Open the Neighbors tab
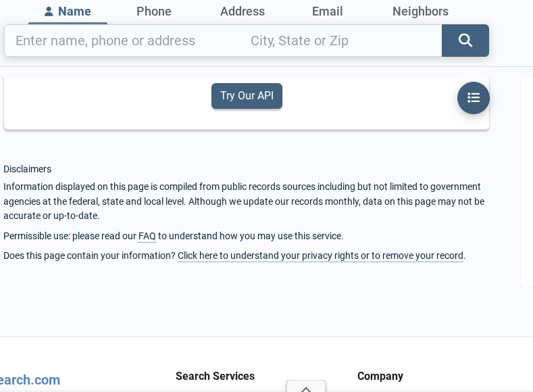The height and width of the screenshot is (392, 533). click(420, 11)
